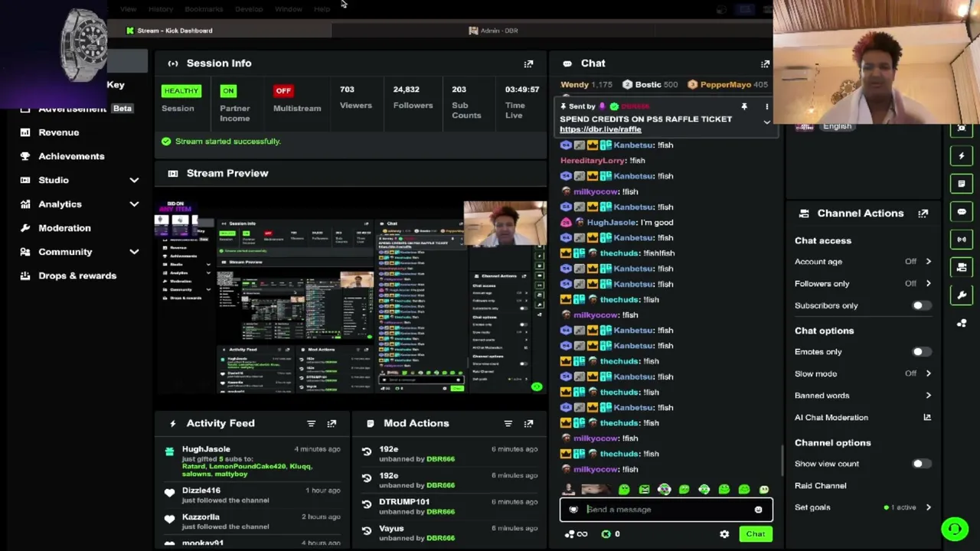The height and width of the screenshot is (551, 980).
Task: Open Account age settings chevron
Action: click(x=928, y=262)
